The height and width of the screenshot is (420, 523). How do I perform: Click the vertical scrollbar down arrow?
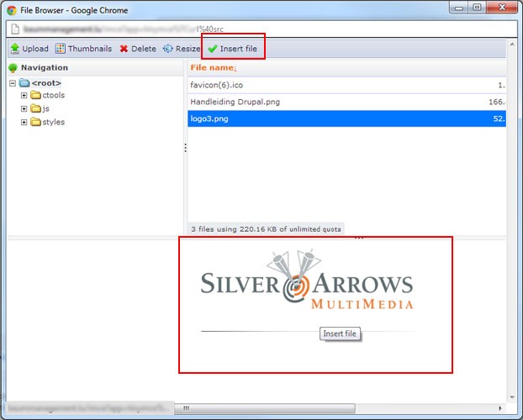click(x=512, y=397)
